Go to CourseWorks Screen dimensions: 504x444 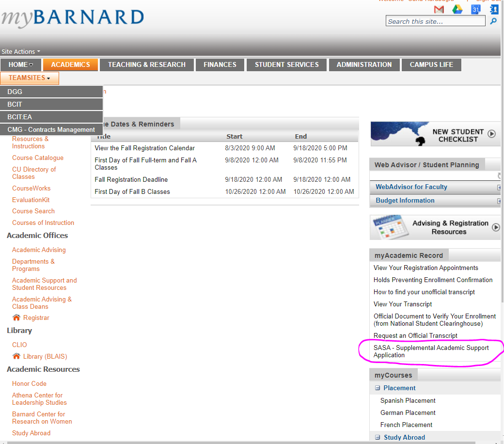point(31,188)
